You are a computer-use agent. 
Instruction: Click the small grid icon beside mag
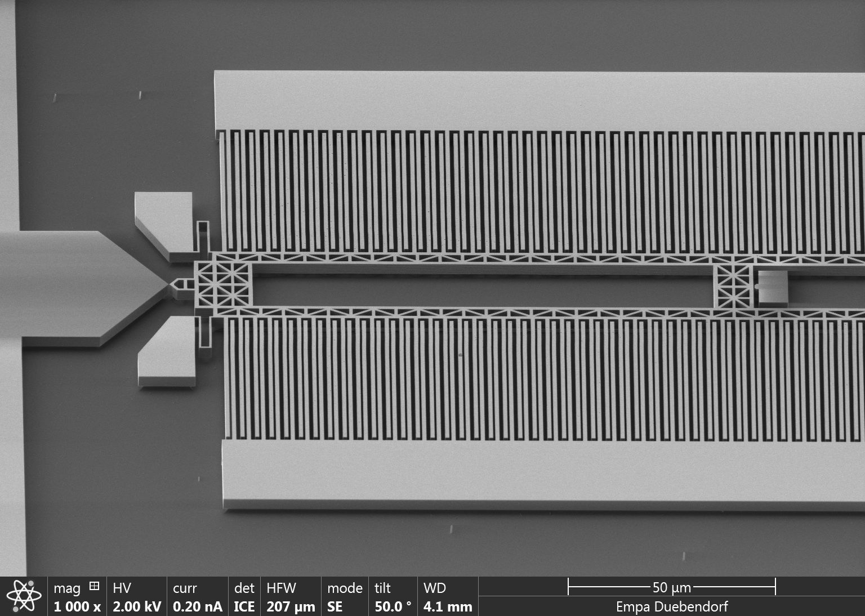click(x=94, y=586)
